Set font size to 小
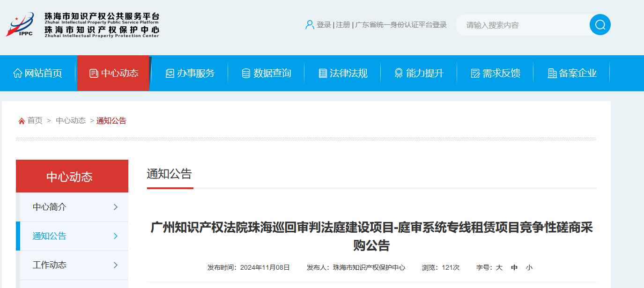This screenshot has height=288, width=644. tap(529, 268)
